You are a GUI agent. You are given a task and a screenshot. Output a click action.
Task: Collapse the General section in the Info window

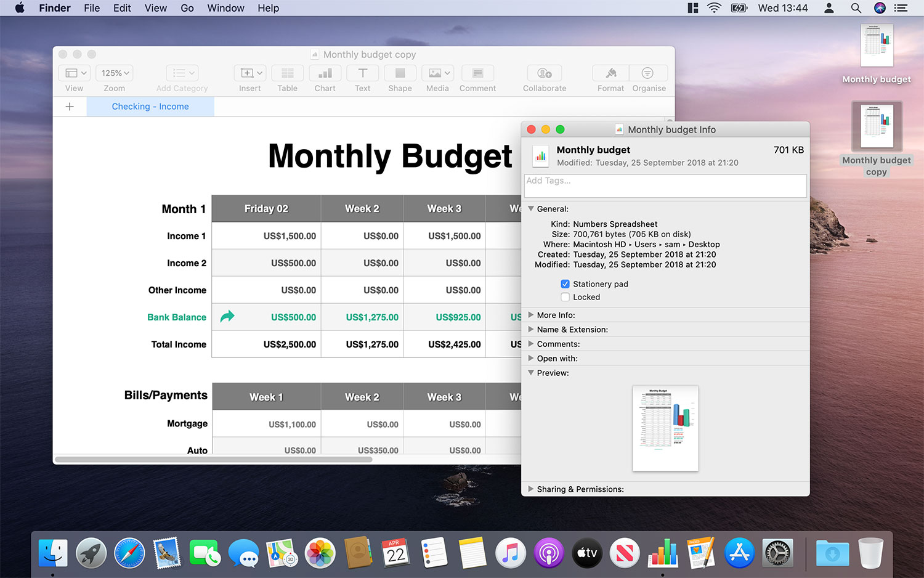530,209
